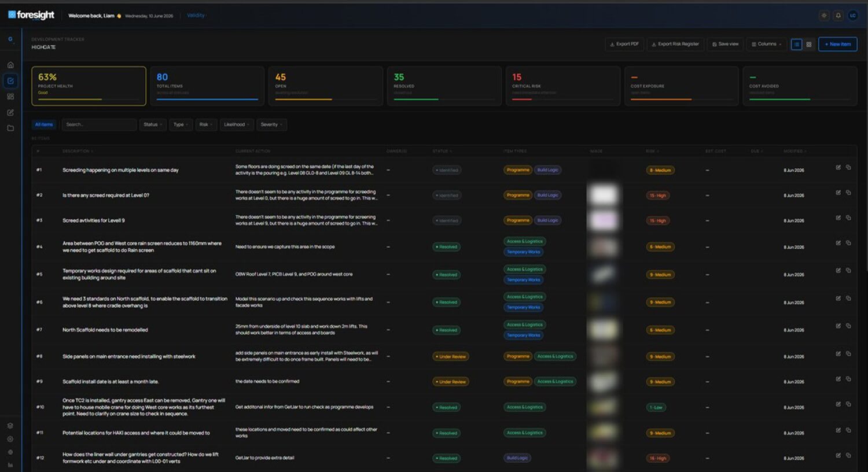
Task: Create a New item
Action: pos(837,44)
